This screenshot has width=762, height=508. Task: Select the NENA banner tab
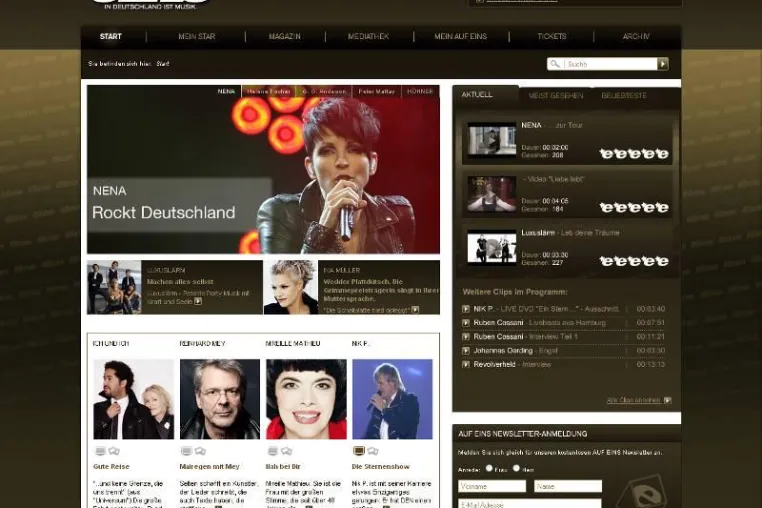pos(226,91)
